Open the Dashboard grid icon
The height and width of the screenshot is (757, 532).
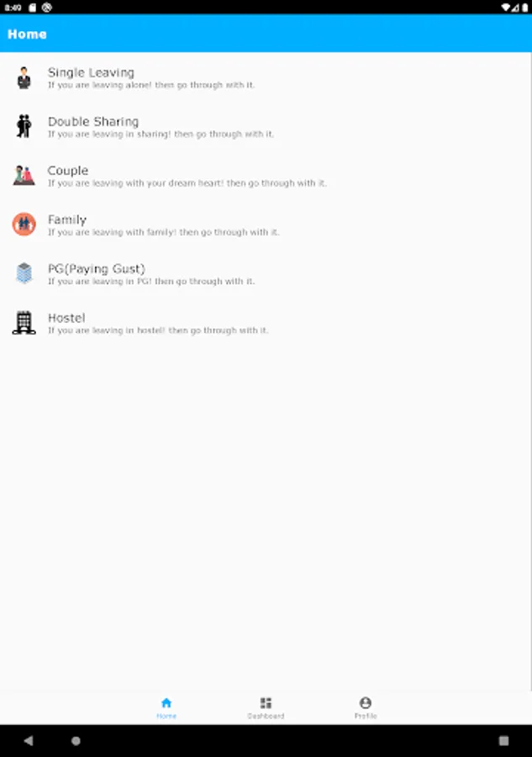coord(266,702)
